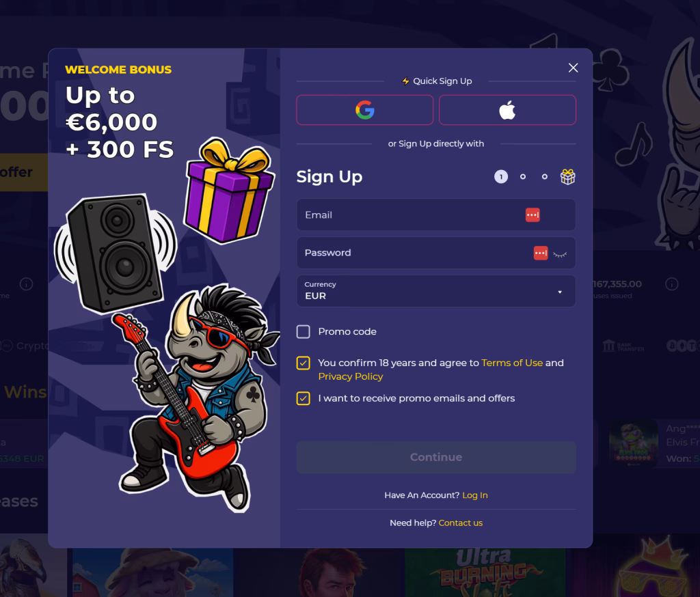Enable the Promo code checkbox
700x597 pixels.
click(303, 331)
